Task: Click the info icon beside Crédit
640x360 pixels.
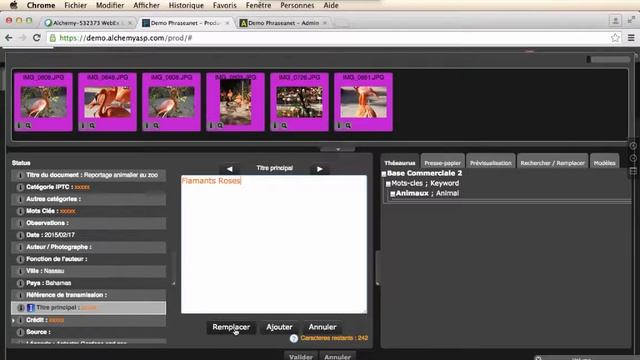Action: [20, 320]
